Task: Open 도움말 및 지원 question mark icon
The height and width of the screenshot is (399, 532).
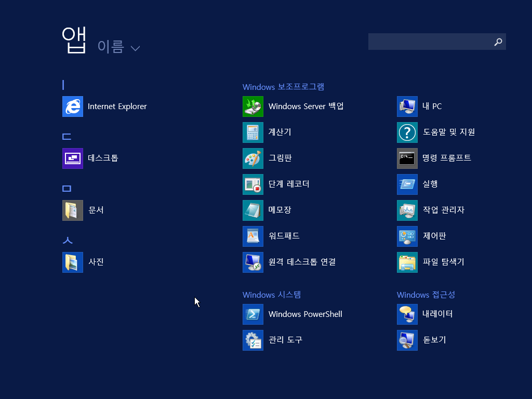Action: point(407,132)
